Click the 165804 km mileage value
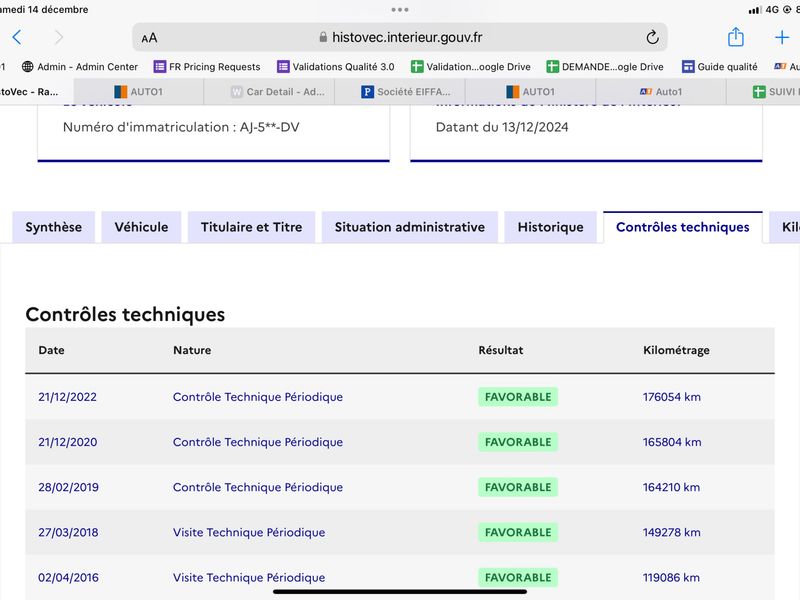Image resolution: width=800 pixels, height=600 pixels. [x=672, y=442]
